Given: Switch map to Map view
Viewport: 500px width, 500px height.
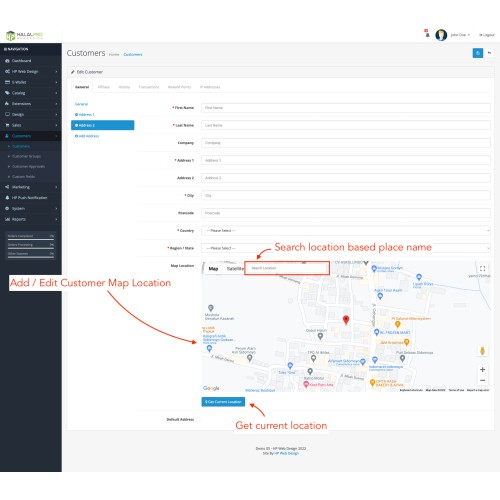Looking at the screenshot, I should click(213, 269).
